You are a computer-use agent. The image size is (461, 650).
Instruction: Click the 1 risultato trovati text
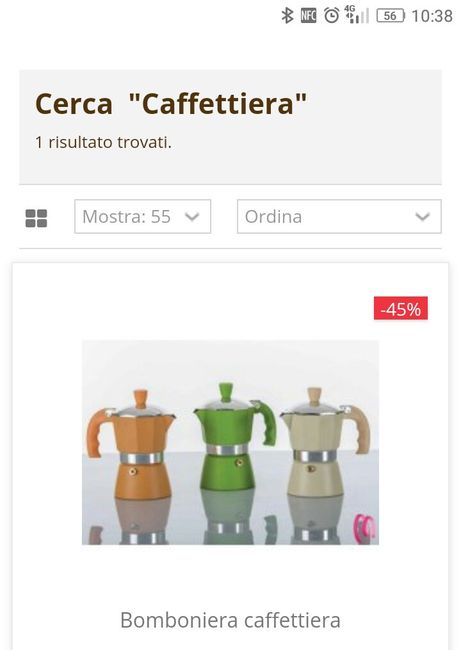tap(103, 142)
